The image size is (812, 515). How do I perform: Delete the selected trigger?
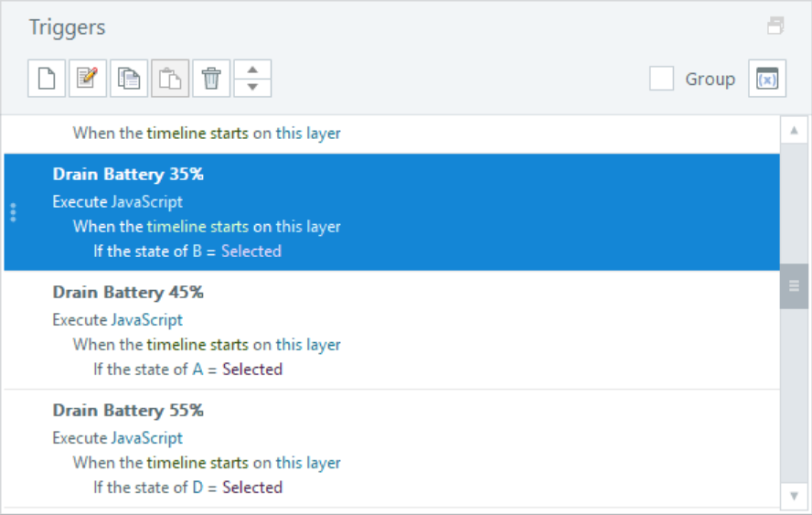(211, 79)
